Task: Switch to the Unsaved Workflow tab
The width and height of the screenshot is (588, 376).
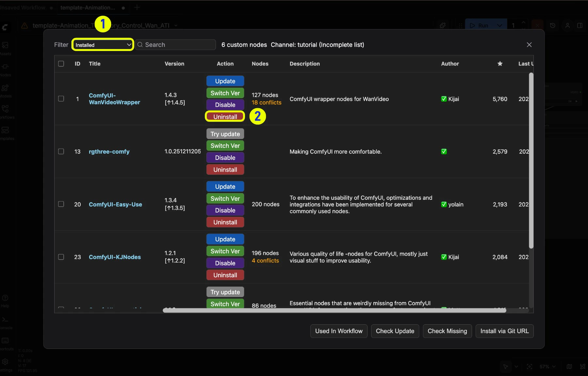Action: pos(23,8)
